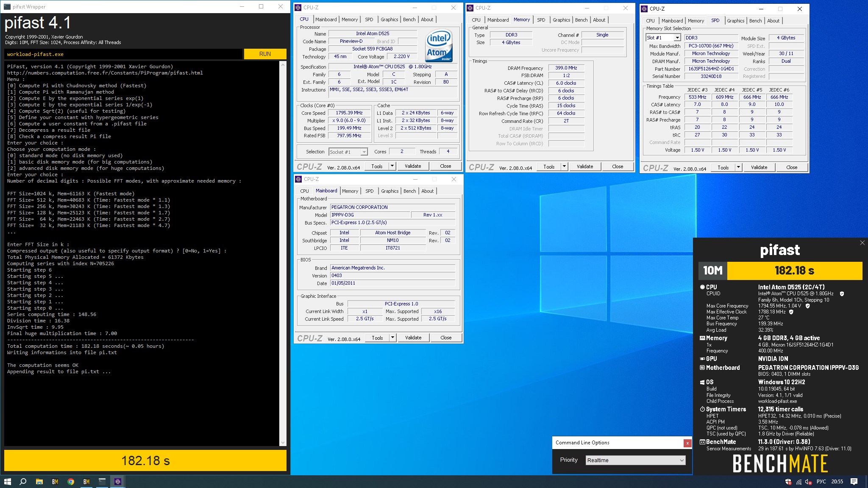The image size is (868, 488).
Task: Open About tab in the SPD CPU-Z window
Action: point(773,21)
